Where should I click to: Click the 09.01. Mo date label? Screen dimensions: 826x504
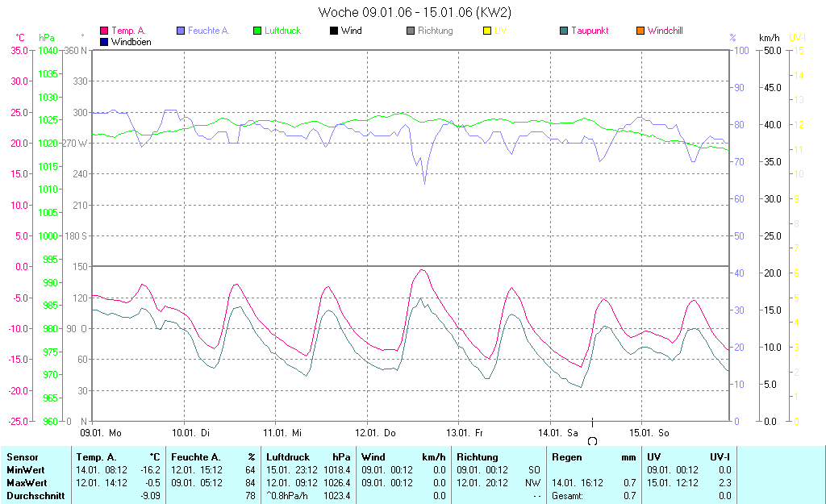[106, 433]
